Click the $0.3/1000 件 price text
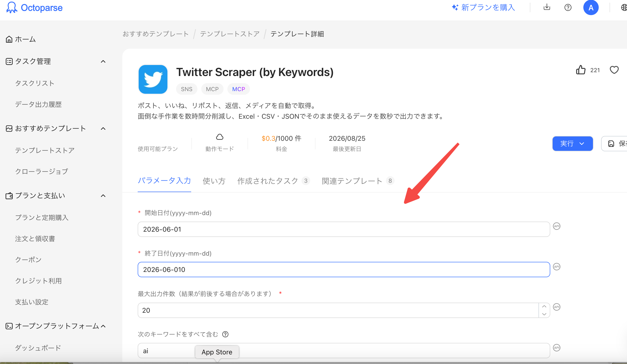 pyautogui.click(x=281, y=138)
